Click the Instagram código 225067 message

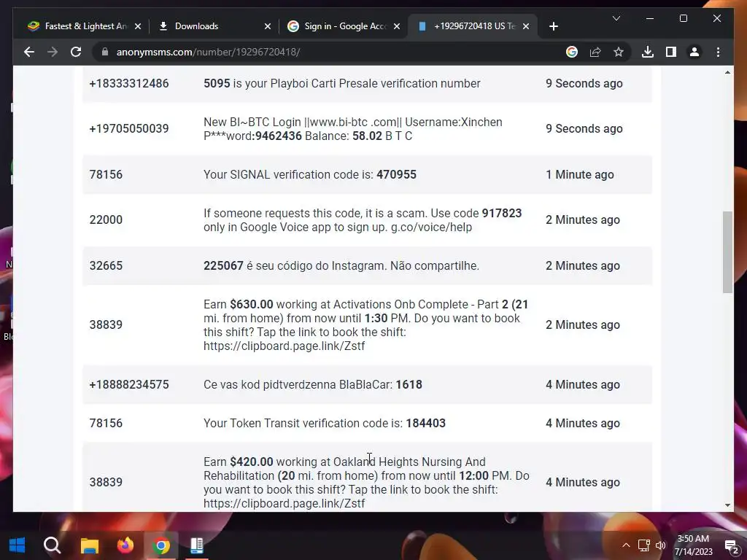click(341, 265)
